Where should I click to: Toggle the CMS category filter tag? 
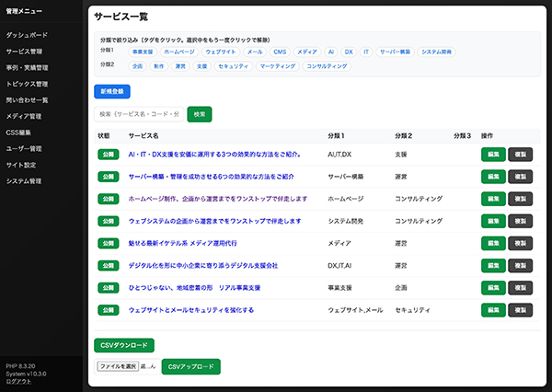pyautogui.click(x=280, y=52)
